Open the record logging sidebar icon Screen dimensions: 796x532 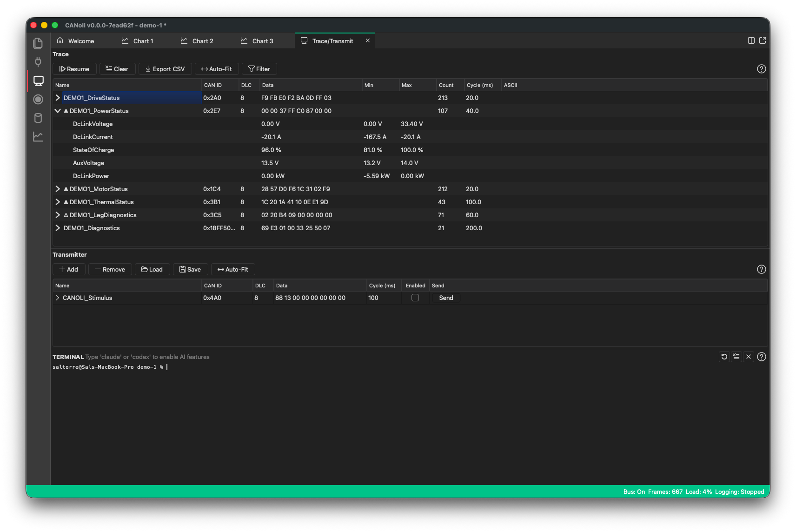click(x=38, y=100)
